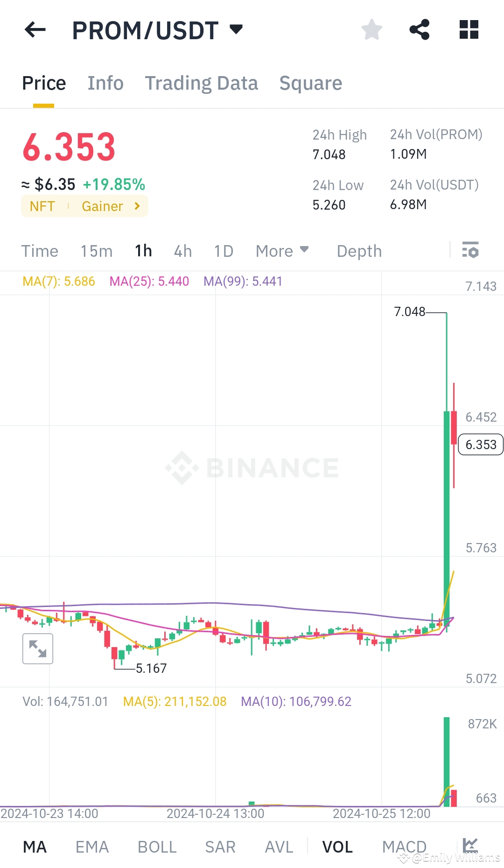The image size is (504, 868).
Task: Open chart indicator settings icon near Depth
Action: (471, 251)
